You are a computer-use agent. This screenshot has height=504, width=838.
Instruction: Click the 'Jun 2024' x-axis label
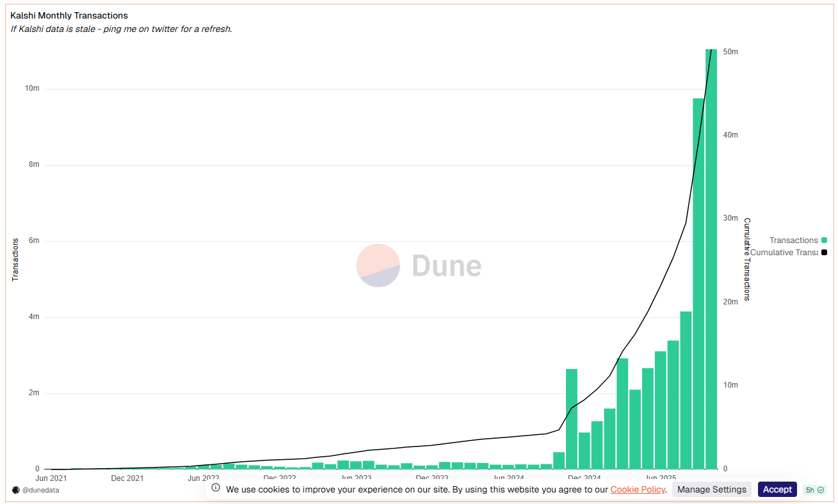[508, 477]
